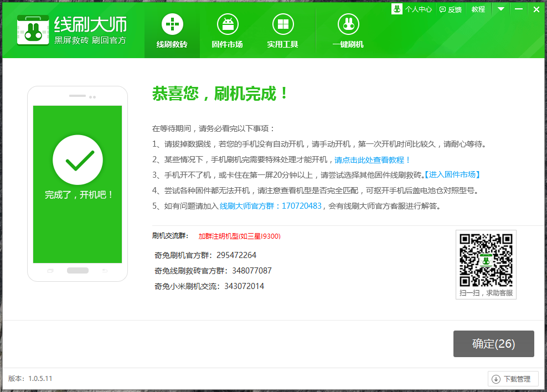Viewport: 547px width, 392px height.
Task: Click 奇兔小米刷机交流：343072014 text
Action: [209, 286]
